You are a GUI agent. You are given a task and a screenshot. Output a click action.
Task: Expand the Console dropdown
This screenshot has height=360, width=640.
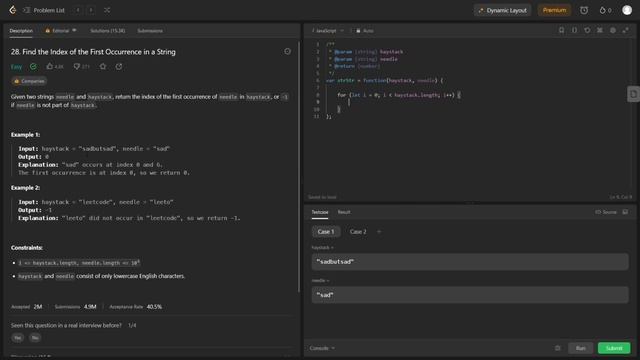click(x=322, y=348)
